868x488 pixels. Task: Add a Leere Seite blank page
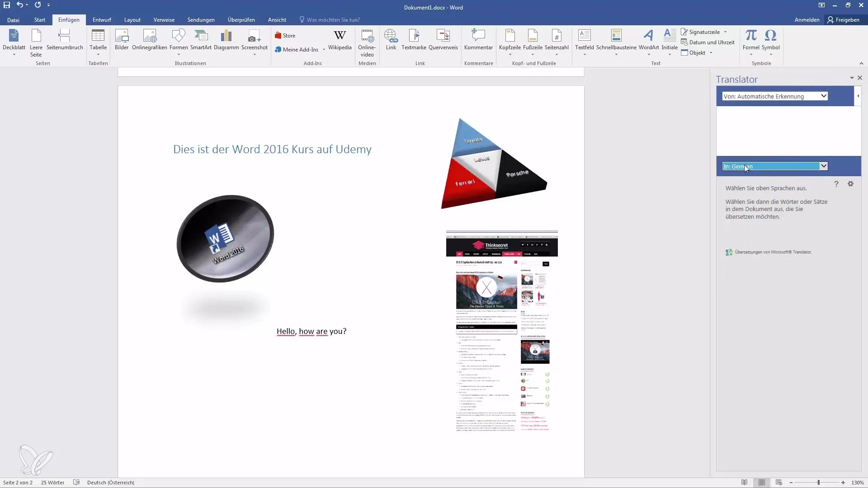36,42
